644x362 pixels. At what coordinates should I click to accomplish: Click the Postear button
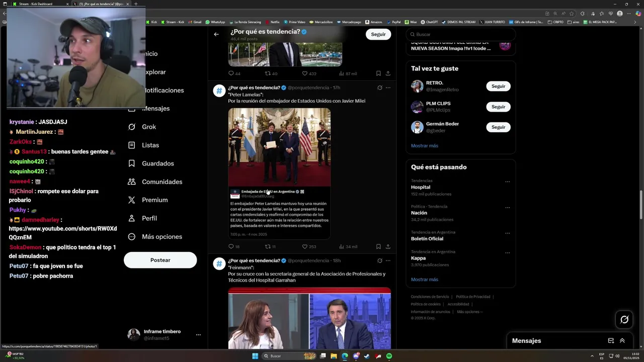(160, 260)
